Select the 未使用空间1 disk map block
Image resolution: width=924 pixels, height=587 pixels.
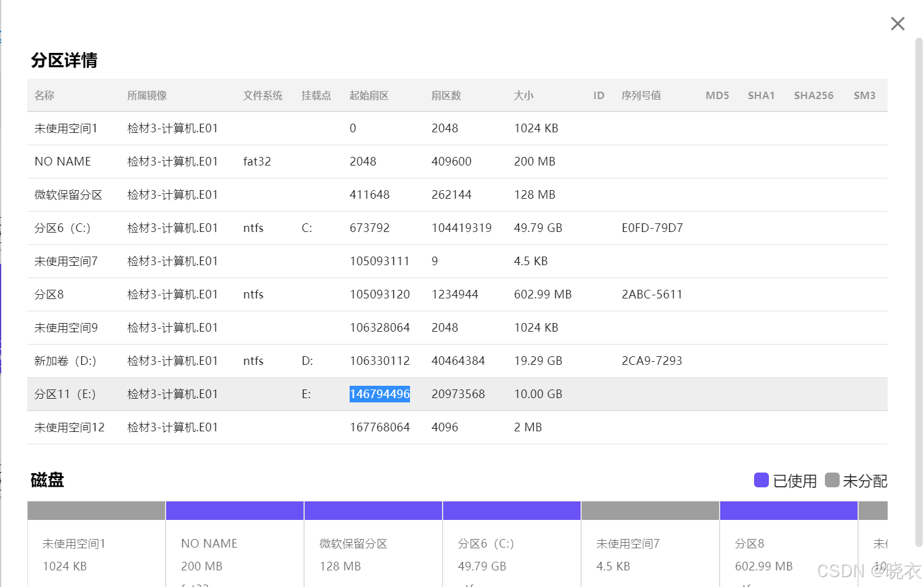pyautogui.click(x=96, y=544)
